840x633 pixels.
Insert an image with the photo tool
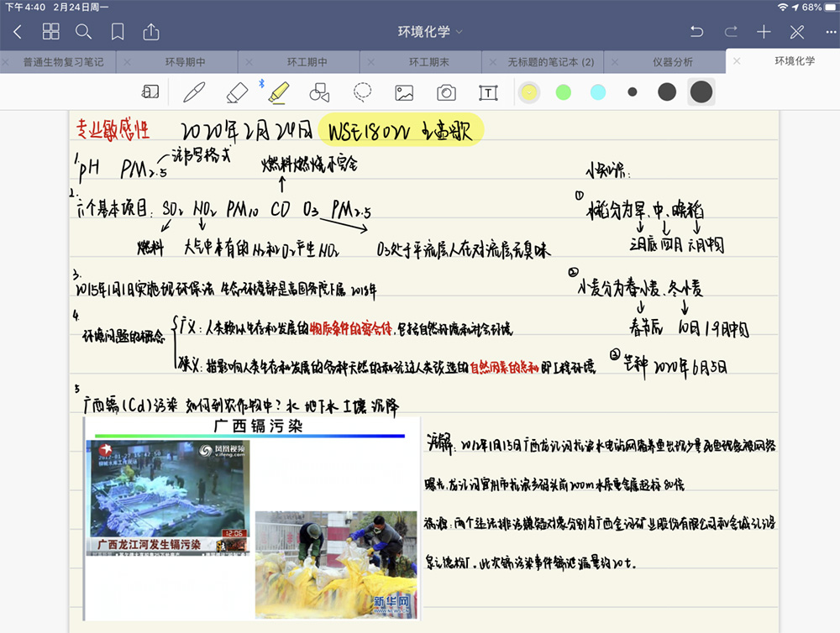tap(404, 92)
